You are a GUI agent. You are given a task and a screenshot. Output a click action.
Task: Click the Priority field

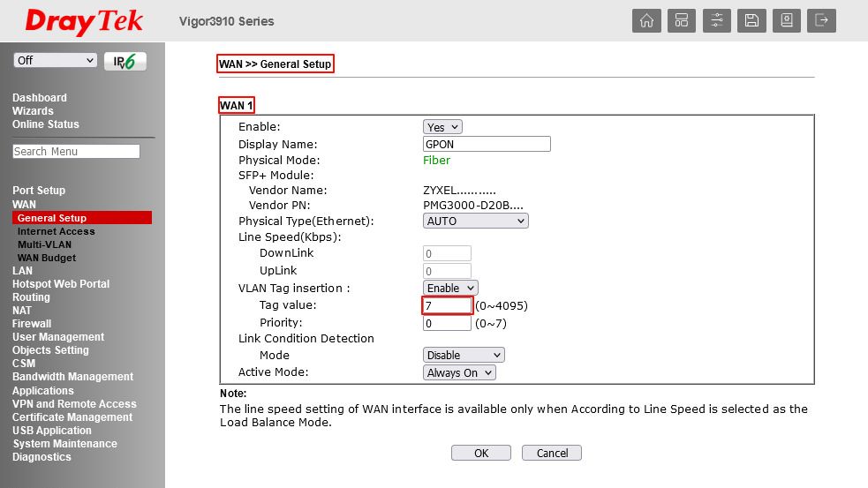(447, 324)
